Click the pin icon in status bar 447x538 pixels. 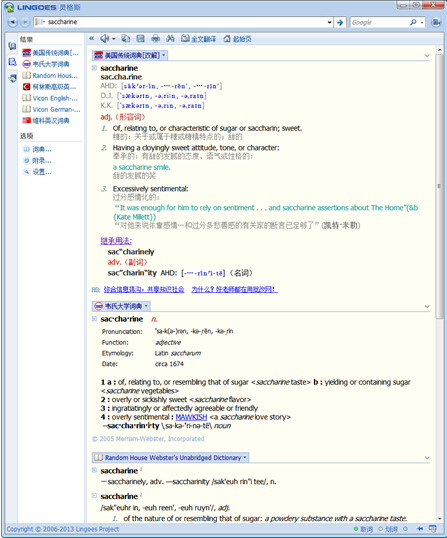(420, 529)
